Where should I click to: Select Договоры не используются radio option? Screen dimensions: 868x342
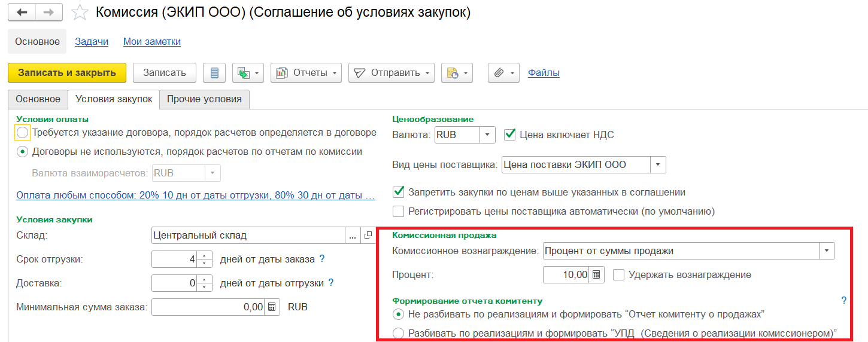pos(22,152)
